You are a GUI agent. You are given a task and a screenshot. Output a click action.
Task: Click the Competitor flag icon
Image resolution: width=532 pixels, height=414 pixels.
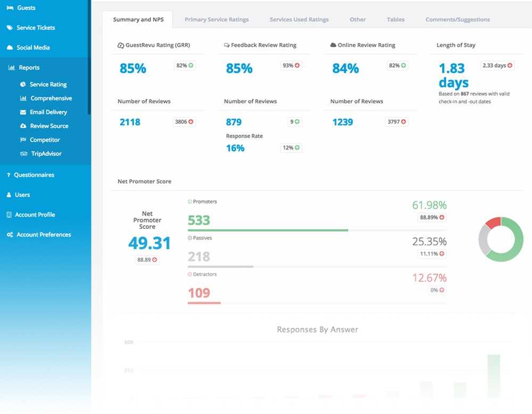pyautogui.click(x=23, y=140)
